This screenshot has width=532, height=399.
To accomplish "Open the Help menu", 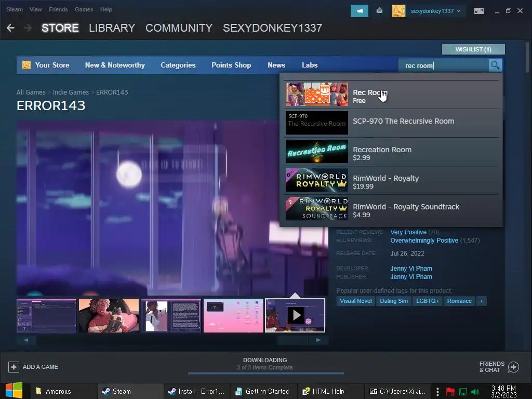I will [106, 9].
